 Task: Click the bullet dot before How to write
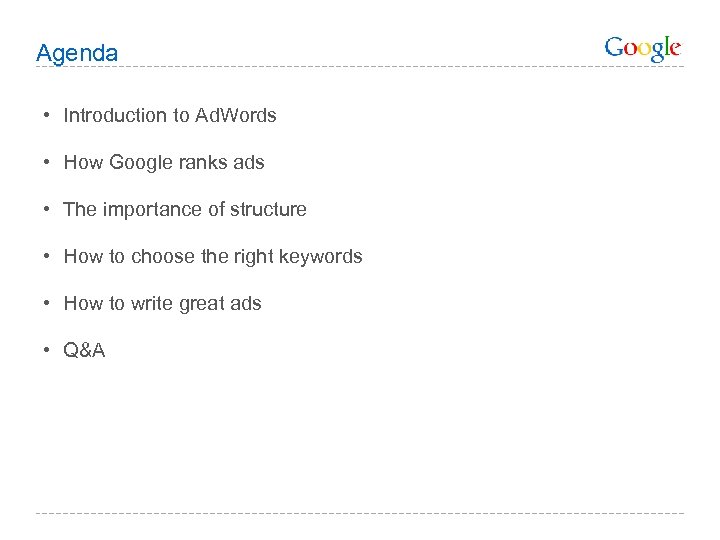48,303
